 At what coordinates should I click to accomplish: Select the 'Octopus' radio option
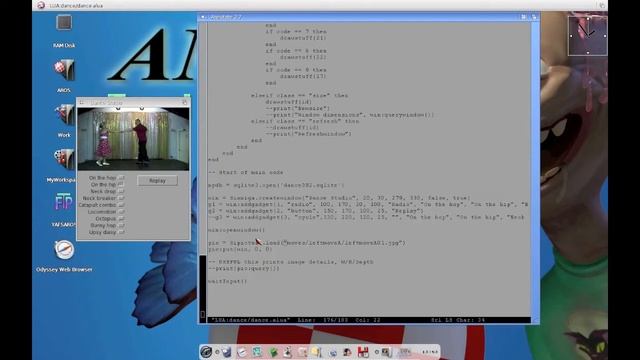[121, 219]
